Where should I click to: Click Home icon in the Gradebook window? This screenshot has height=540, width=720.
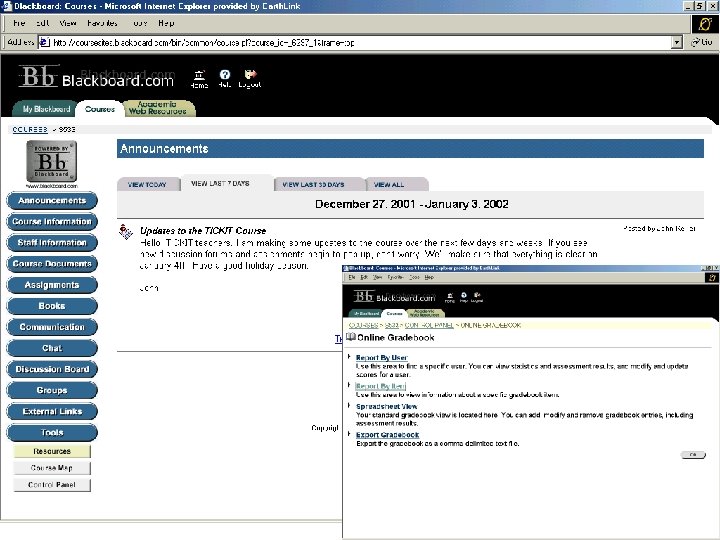pyautogui.click(x=450, y=298)
